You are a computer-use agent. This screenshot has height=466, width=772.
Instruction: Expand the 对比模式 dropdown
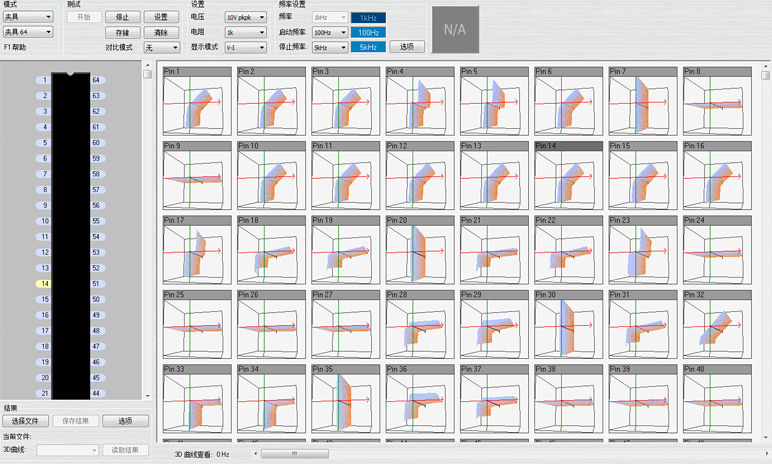pyautogui.click(x=161, y=47)
